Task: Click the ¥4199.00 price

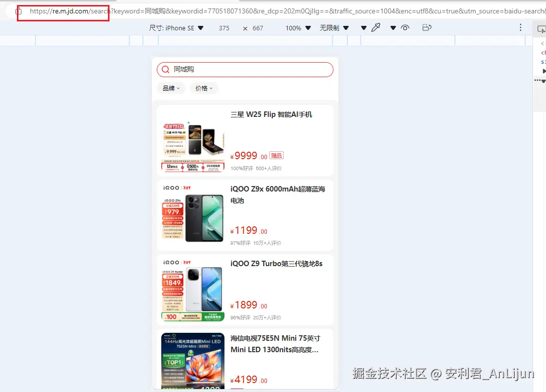Action: (249, 380)
